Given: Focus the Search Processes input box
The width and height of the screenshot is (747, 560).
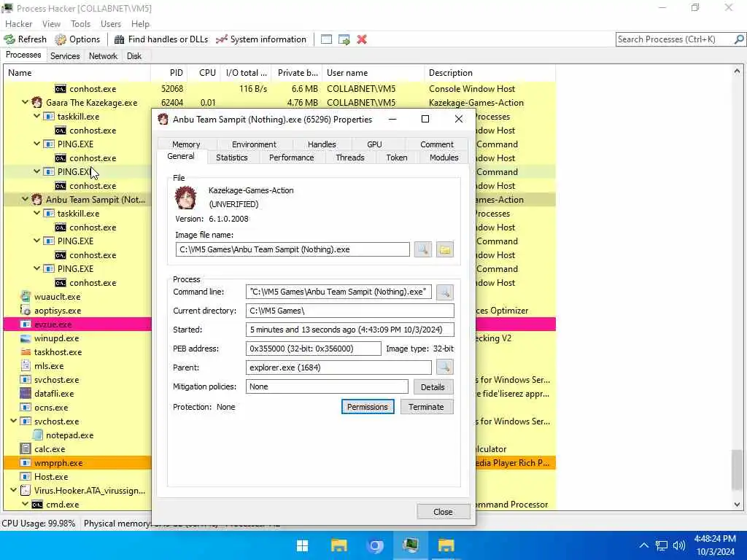Looking at the screenshot, I should pyautogui.click(x=675, y=39).
